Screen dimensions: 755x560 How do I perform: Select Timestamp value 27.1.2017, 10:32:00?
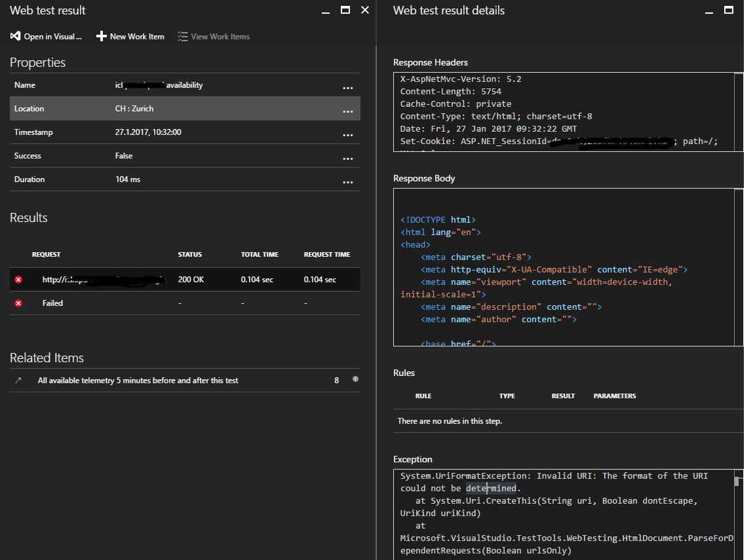coord(148,132)
